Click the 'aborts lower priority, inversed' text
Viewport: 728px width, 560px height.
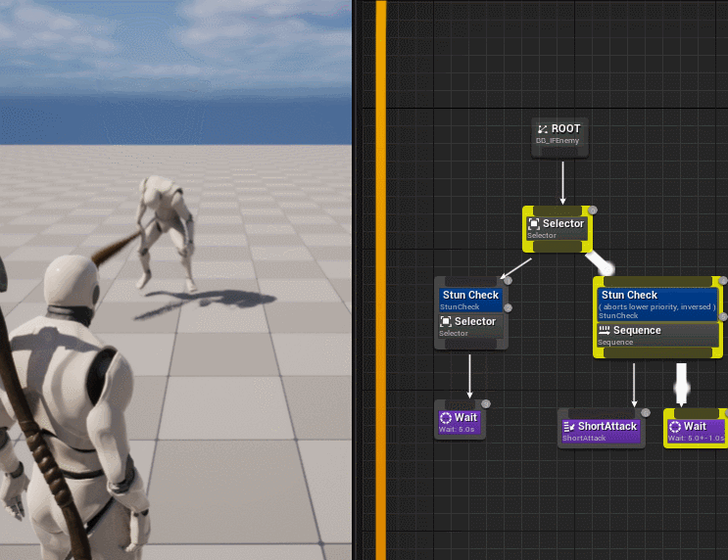click(x=657, y=306)
